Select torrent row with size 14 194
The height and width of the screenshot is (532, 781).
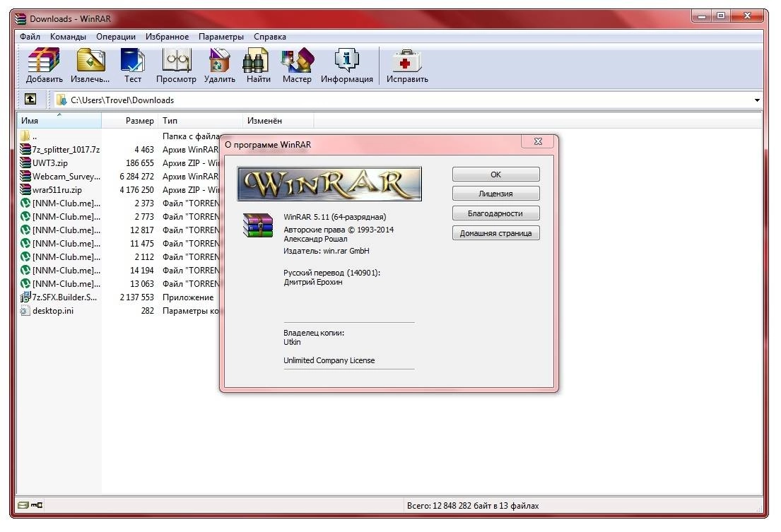pyautogui.click(x=119, y=270)
